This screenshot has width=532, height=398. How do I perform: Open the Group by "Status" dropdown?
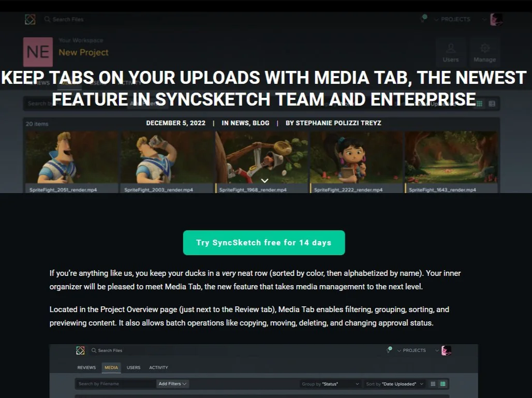tap(331, 384)
